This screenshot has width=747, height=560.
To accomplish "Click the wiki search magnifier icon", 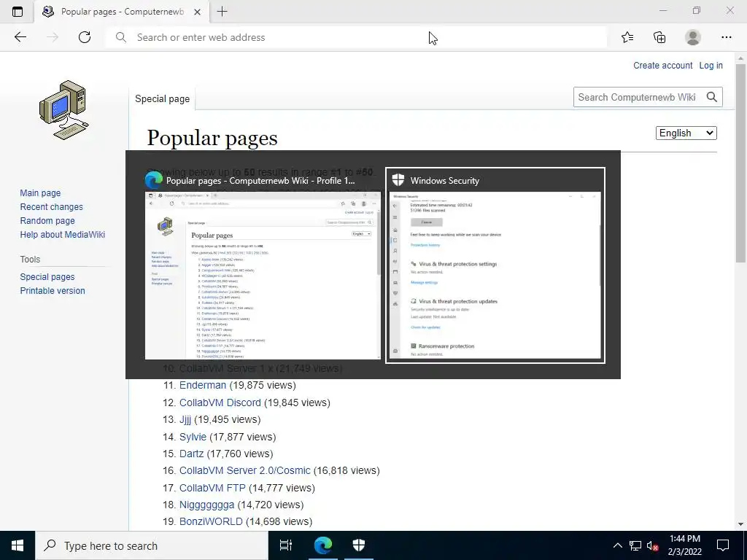I will point(712,97).
